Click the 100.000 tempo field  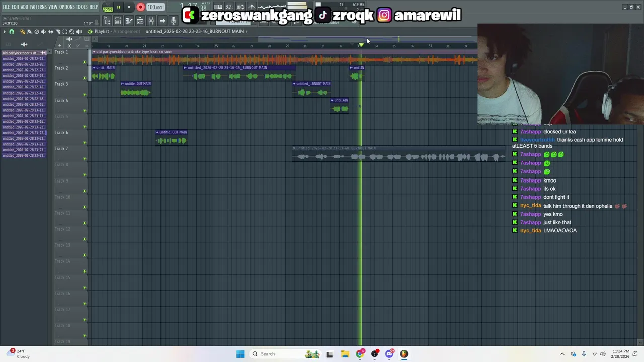[155, 7]
